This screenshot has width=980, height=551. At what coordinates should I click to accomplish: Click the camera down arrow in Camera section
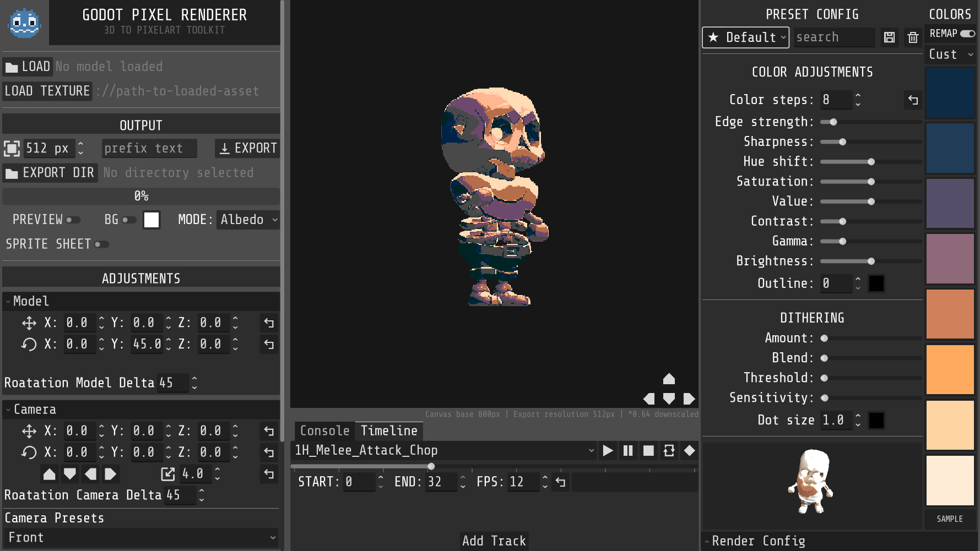[70, 474]
